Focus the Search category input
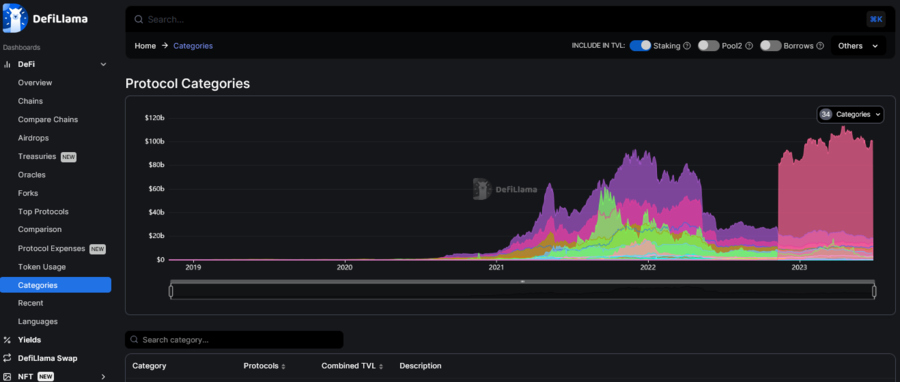 click(x=234, y=340)
